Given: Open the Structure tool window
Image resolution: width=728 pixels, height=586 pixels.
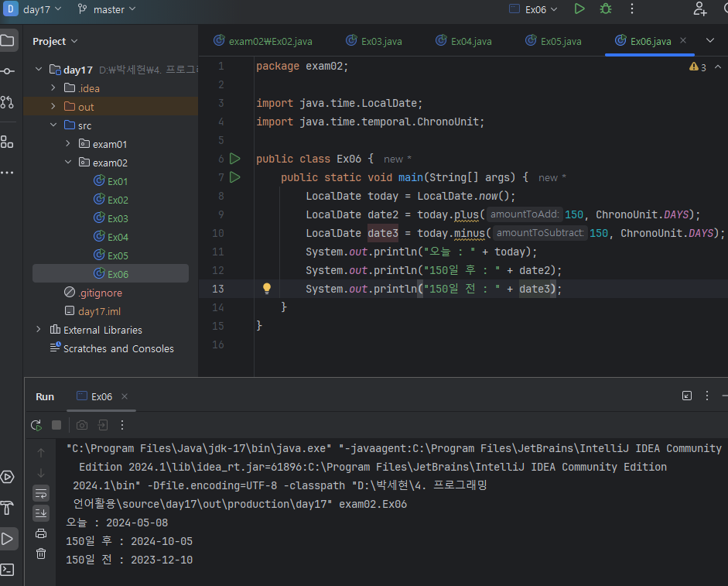Looking at the screenshot, I should pyautogui.click(x=8, y=142).
